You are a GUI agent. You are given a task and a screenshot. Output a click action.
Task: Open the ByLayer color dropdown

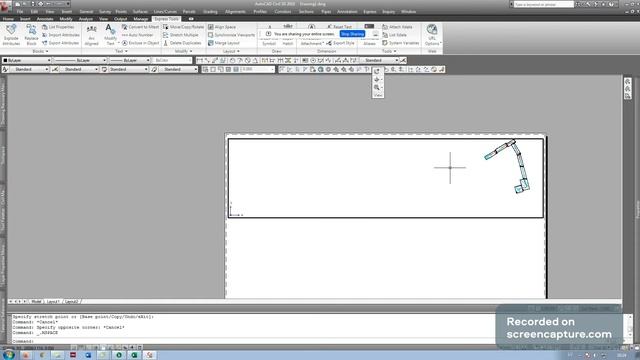(x=27, y=60)
